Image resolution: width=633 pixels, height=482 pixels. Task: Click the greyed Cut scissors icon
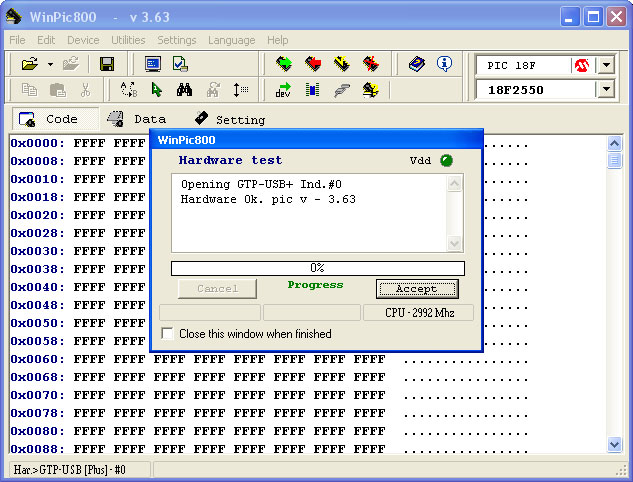point(85,90)
